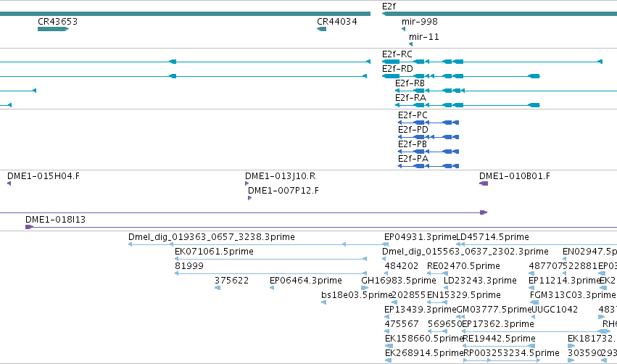
Task: Select the 487707 feature label
Action: pyautogui.click(x=546, y=266)
